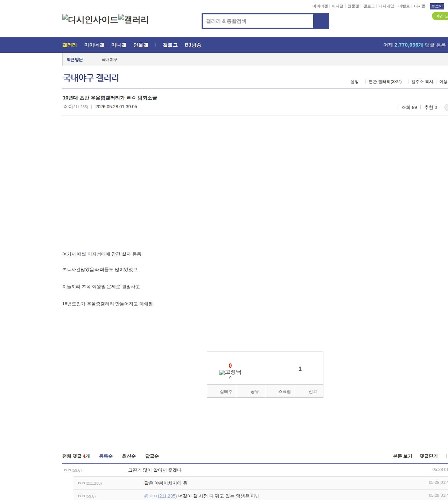Click reply author ㅇㅇ(211.235)

pos(90,483)
